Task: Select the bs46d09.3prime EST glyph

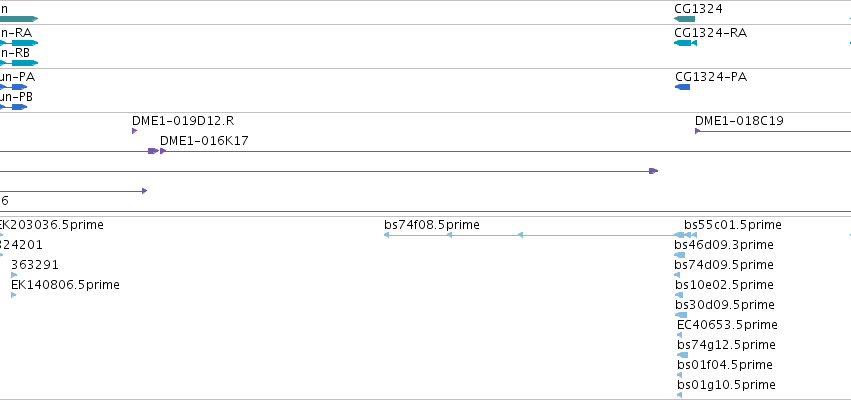Action: click(679, 255)
